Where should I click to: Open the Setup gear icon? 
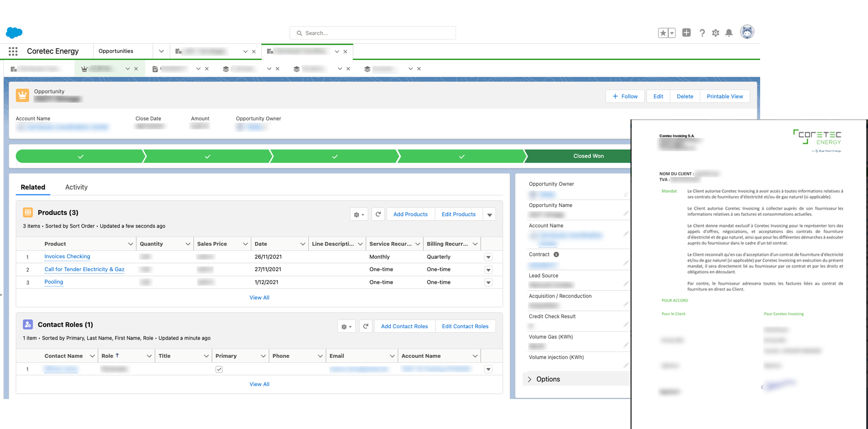coord(715,33)
